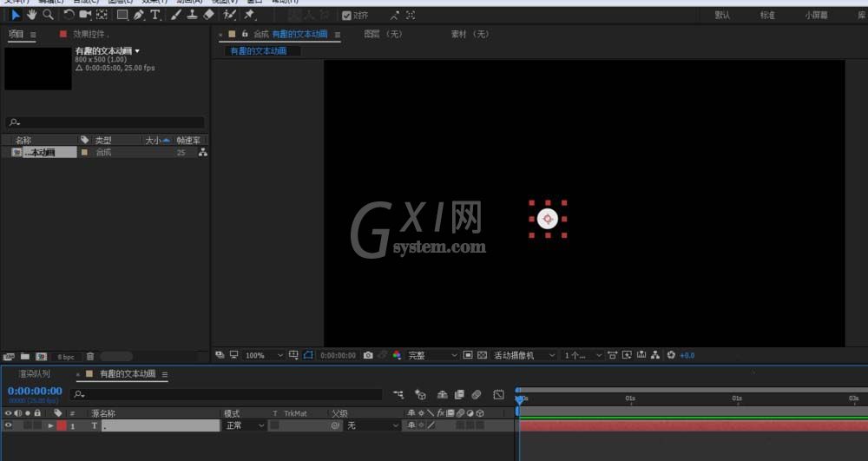Sort project by 类型 column header

click(x=103, y=141)
